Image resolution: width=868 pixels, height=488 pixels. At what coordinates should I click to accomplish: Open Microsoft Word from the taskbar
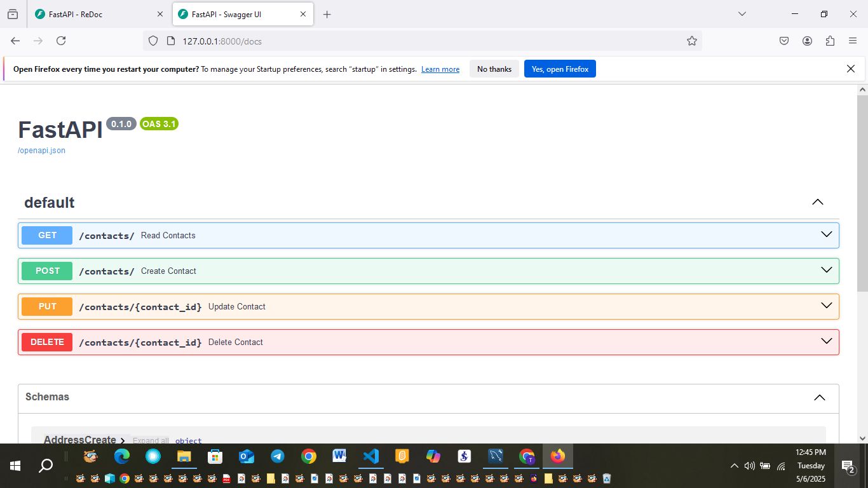(x=339, y=456)
